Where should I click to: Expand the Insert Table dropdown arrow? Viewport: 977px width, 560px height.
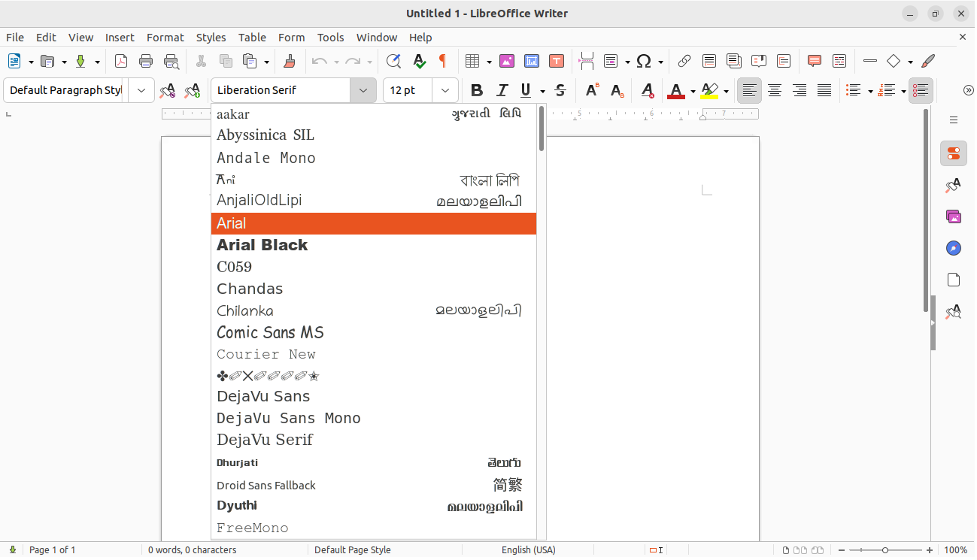pos(489,62)
